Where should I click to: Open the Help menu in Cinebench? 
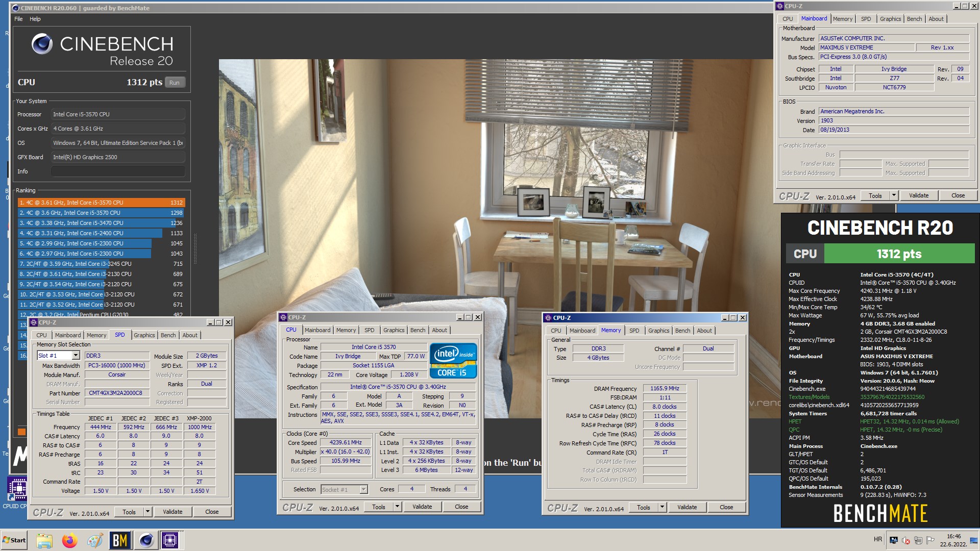(x=35, y=19)
